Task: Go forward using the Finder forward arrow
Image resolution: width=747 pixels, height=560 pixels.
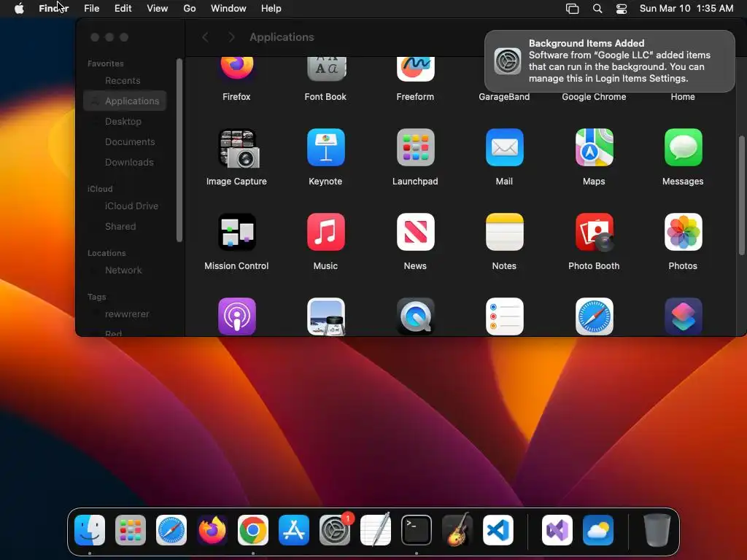Action: pos(231,37)
